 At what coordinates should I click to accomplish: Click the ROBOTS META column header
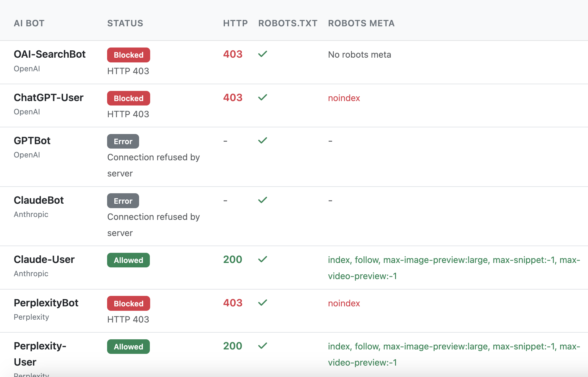coord(361,23)
